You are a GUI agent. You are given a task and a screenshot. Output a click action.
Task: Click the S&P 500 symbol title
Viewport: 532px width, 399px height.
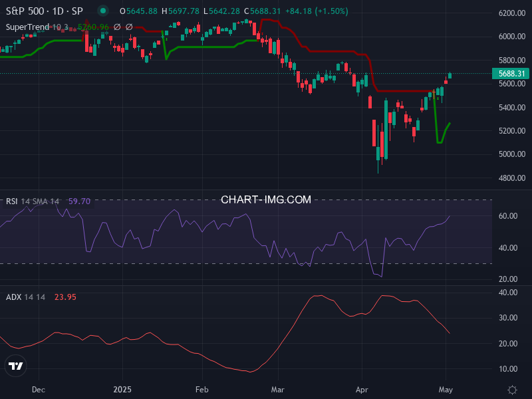pos(45,11)
